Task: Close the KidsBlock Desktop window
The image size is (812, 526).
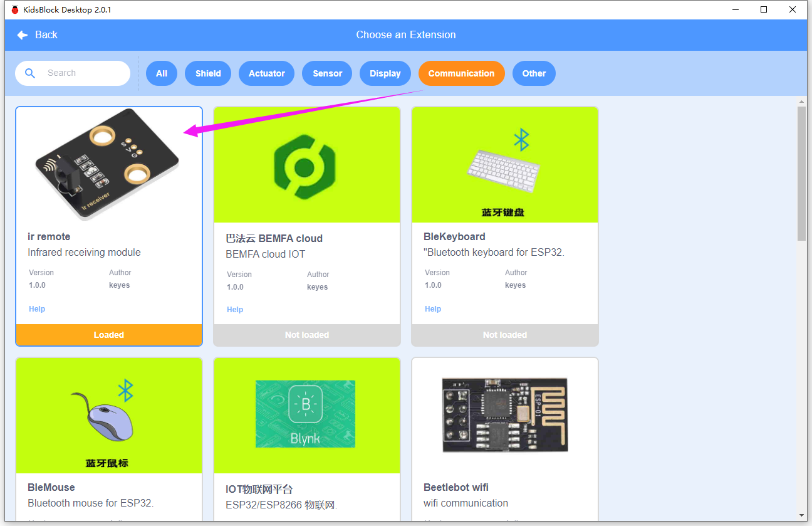Action: pyautogui.click(x=793, y=9)
